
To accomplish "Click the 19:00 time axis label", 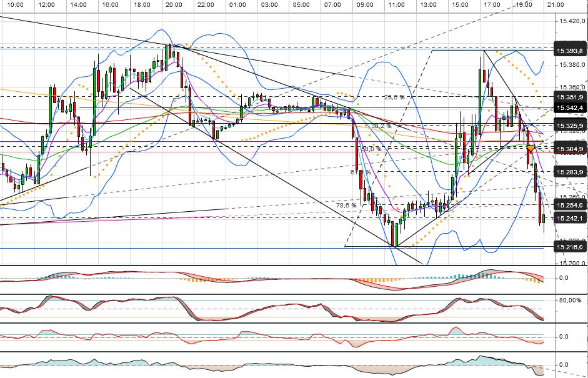I will 524,5.
